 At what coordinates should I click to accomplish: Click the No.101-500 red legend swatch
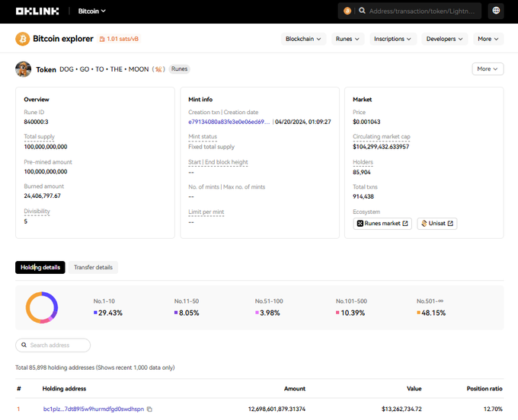coord(337,313)
